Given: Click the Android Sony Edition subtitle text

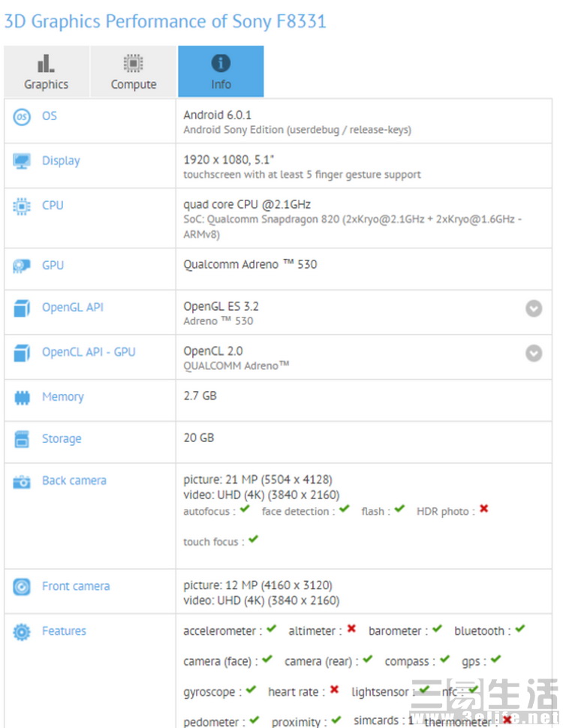Looking at the screenshot, I should coord(297,130).
